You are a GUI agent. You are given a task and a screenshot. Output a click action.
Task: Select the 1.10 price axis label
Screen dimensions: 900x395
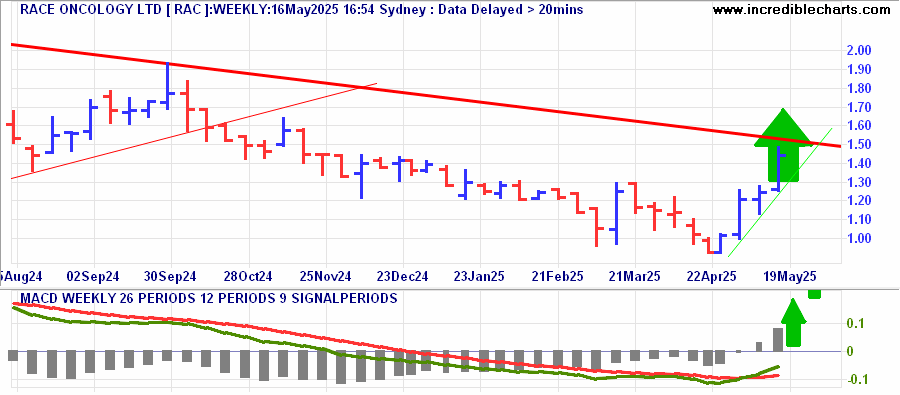859,219
